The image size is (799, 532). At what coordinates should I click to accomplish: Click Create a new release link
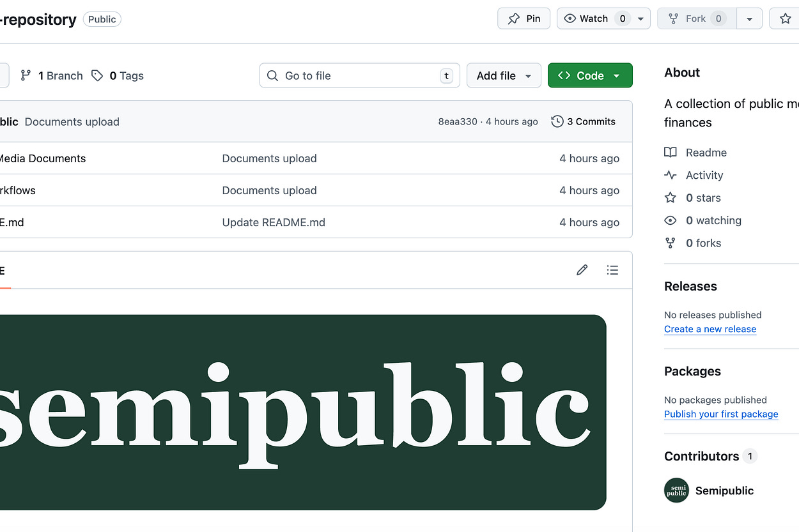[x=710, y=329]
